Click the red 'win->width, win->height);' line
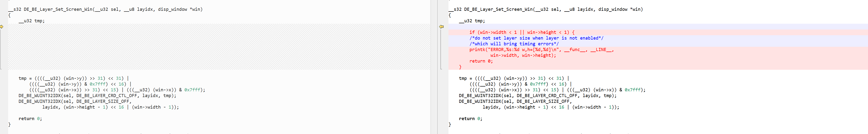Screen dimensions: 868x134 tap(523, 55)
